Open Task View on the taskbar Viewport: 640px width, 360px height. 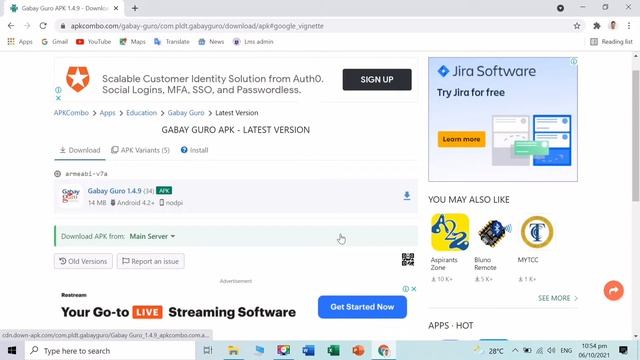(208, 350)
